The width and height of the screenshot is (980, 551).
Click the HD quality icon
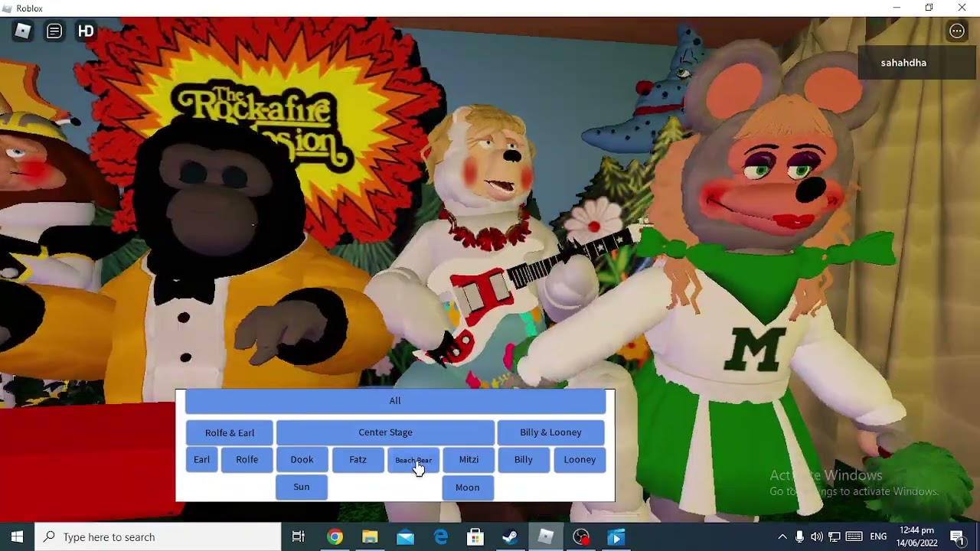tap(86, 31)
